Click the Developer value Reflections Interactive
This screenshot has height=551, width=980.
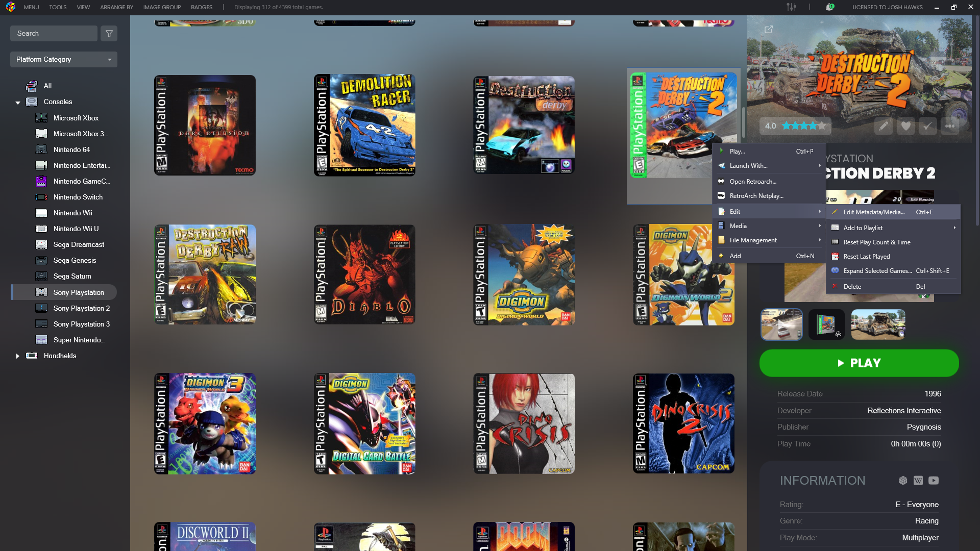click(904, 411)
